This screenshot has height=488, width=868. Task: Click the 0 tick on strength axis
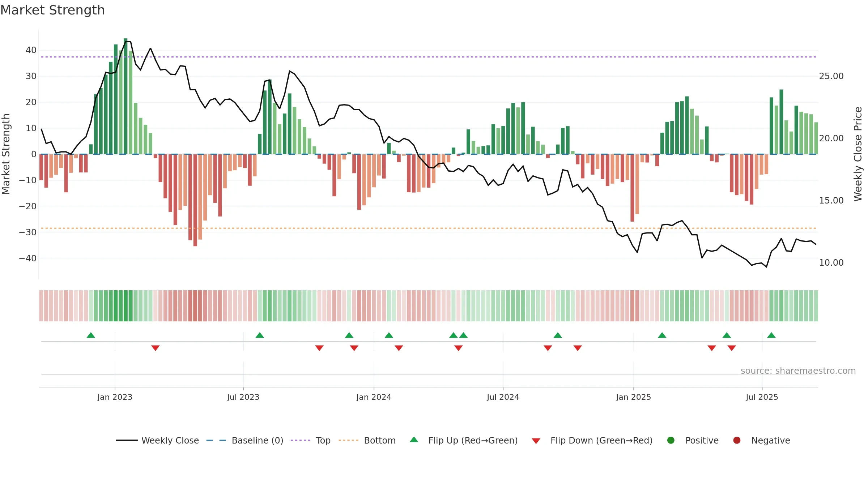[x=34, y=154]
